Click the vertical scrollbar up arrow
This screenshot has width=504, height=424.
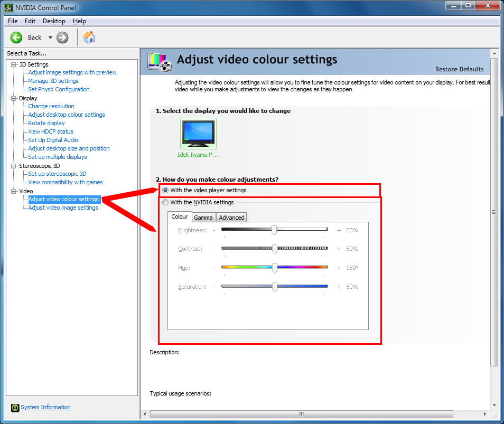494,53
